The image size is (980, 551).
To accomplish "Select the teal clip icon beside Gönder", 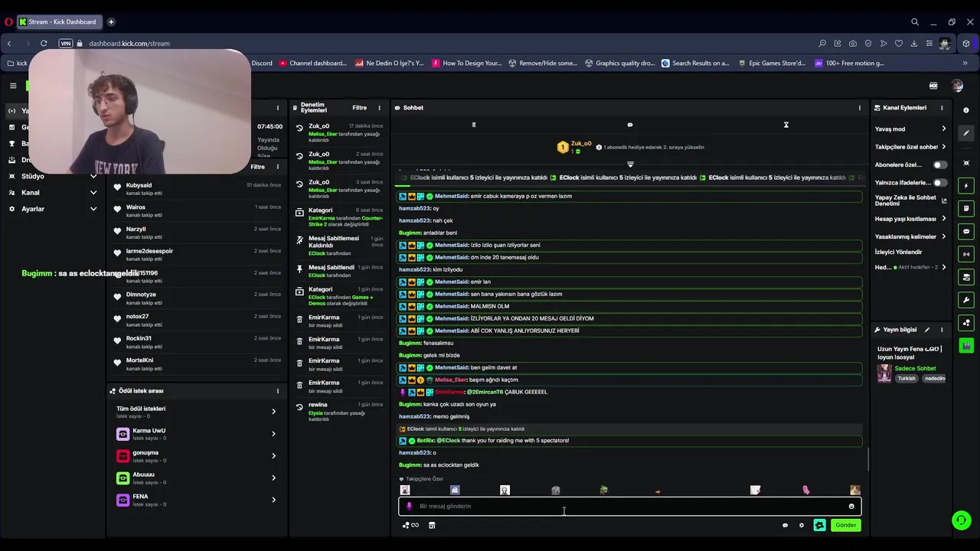I will [819, 525].
